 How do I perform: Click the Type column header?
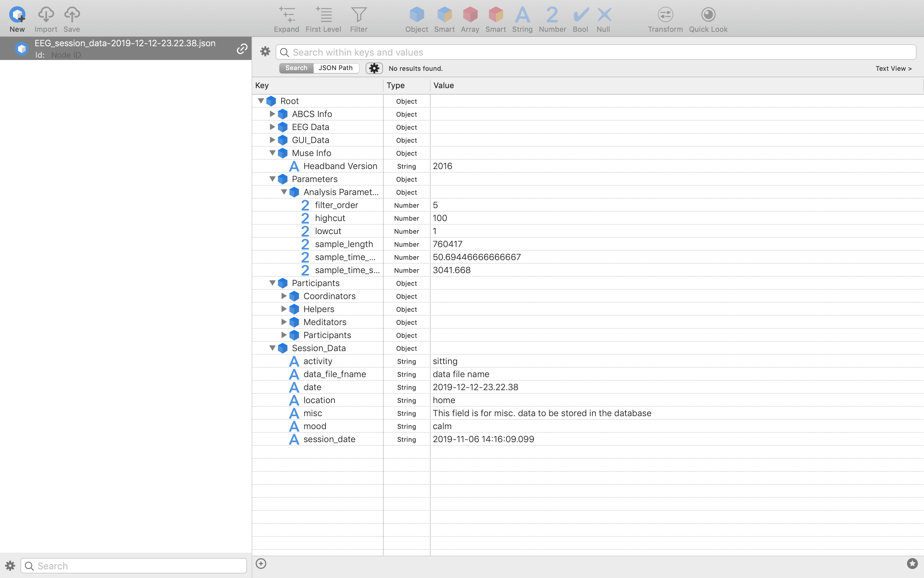tap(407, 85)
